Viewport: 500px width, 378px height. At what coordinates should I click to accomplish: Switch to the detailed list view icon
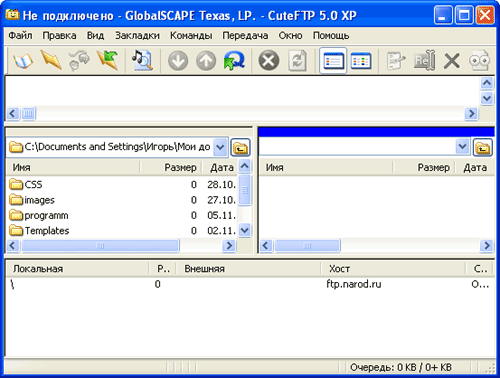click(333, 61)
